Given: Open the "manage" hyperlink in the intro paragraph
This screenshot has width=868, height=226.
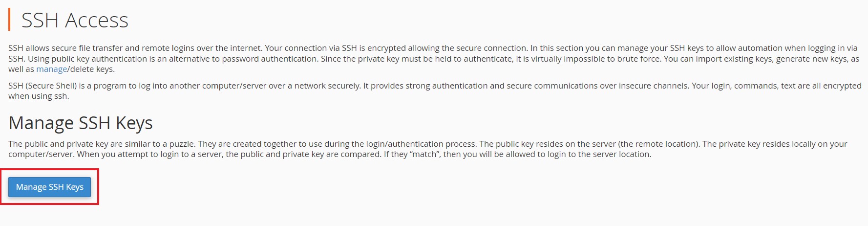Looking at the screenshot, I should tap(51, 69).
